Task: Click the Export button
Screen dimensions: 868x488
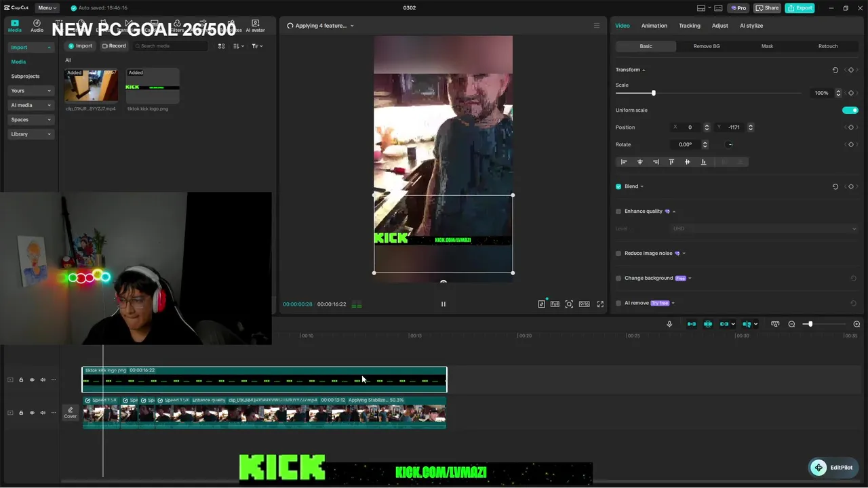Action: click(800, 8)
